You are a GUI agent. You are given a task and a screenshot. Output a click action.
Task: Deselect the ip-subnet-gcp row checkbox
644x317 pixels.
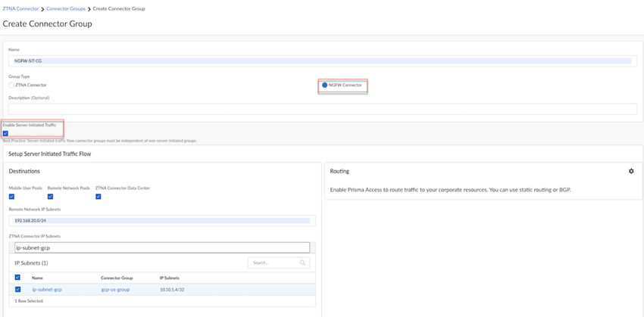coord(18,289)
